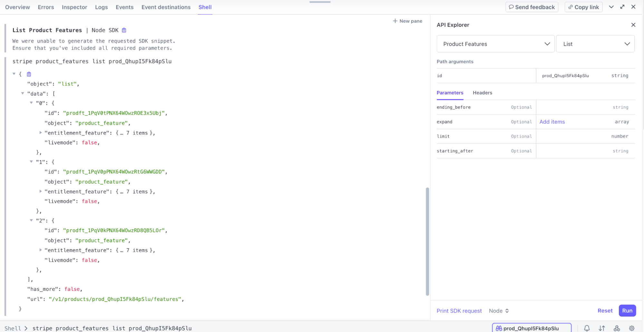
Task: Collapse item "2" in the JSON tree
Action: click(x=31, y=220)
